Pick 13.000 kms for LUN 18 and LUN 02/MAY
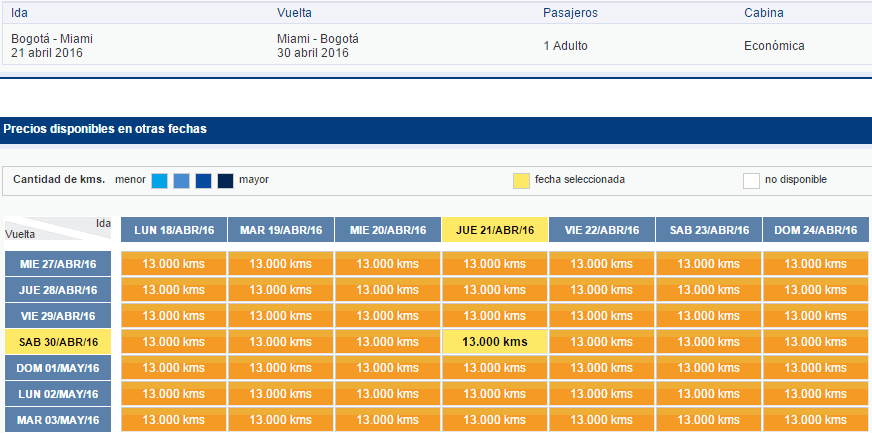Screen dimensions: 872x433 pyautogui.click(x=174, y=394)
